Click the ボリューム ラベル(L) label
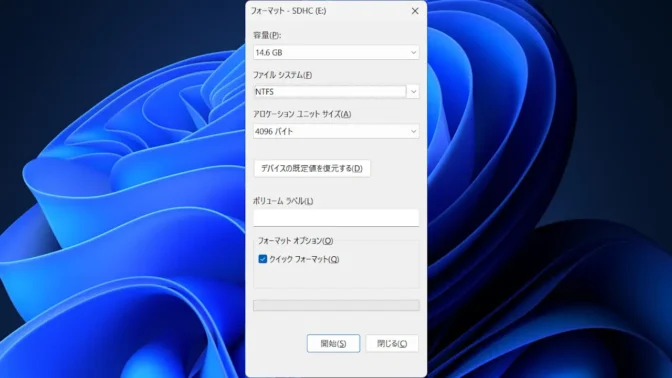The height and width of the screenshot is (378, 672). [283, 201]
